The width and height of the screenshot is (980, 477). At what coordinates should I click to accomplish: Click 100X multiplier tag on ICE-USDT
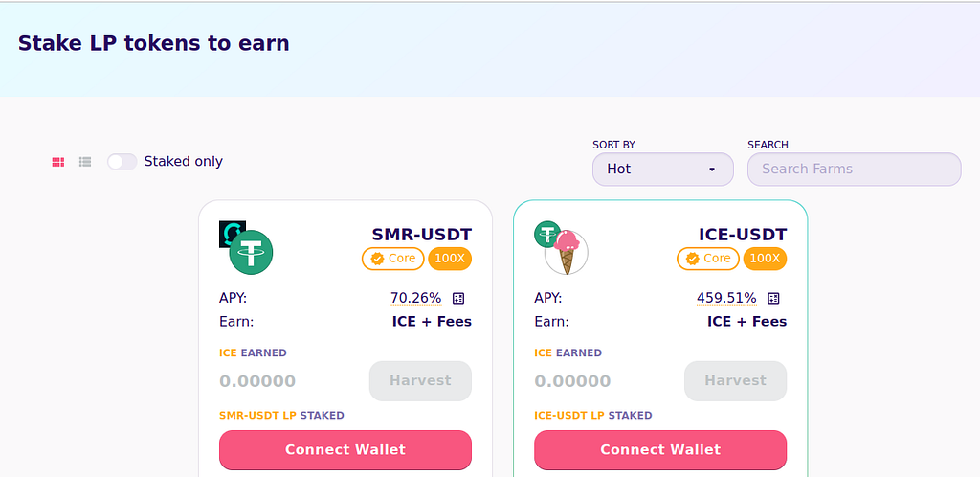pyautogui.click(x=765, y=259)
